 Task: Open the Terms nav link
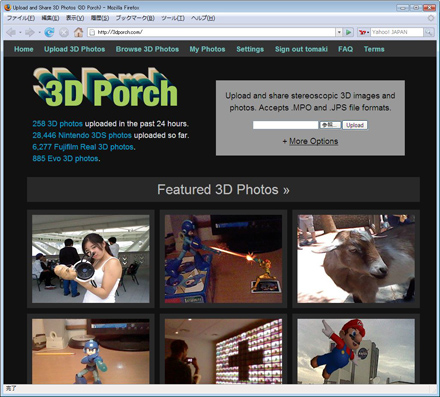(x=374, y=49)
